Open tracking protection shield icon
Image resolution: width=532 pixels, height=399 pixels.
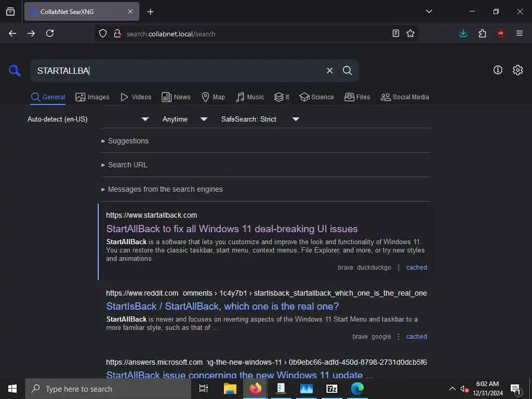tap(103, 33)
